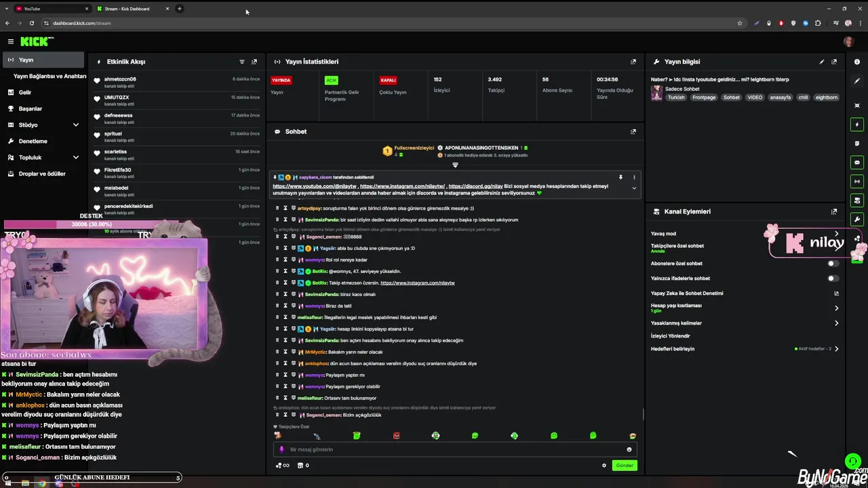Open Hedefleri belirleyin chevron
The width and height of the screenshot is (868, 488).
tap(836, 349)
